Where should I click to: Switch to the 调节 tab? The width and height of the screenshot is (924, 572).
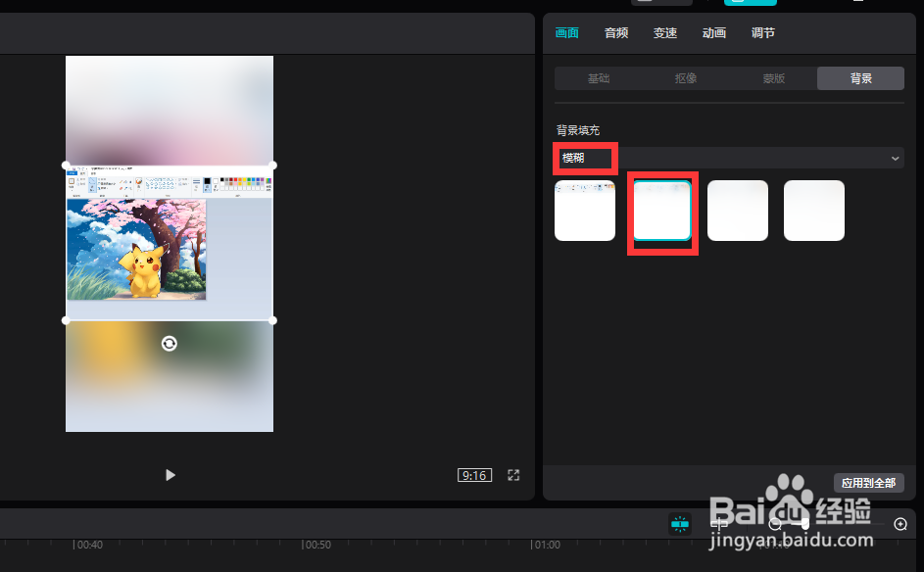coord(763,33)
